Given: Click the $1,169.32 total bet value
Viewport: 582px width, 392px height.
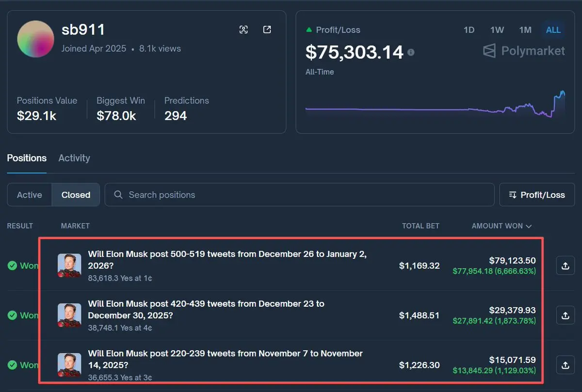Looking at the screenshot, I should [420, 266].
